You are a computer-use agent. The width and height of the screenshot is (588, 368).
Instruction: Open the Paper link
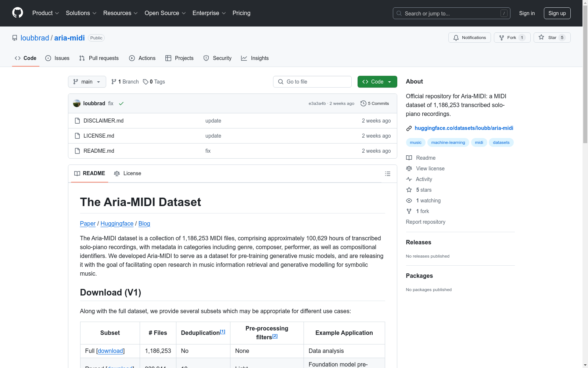pos(88,223)
